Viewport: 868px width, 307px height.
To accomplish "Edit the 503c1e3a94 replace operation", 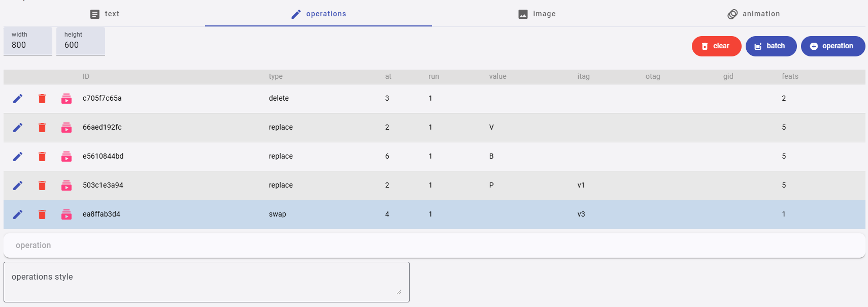I will (18, 186).
